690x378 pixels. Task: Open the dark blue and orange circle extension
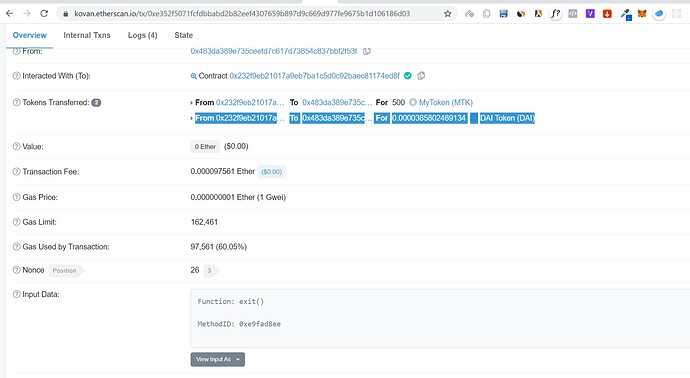click(x=521, y=14)
